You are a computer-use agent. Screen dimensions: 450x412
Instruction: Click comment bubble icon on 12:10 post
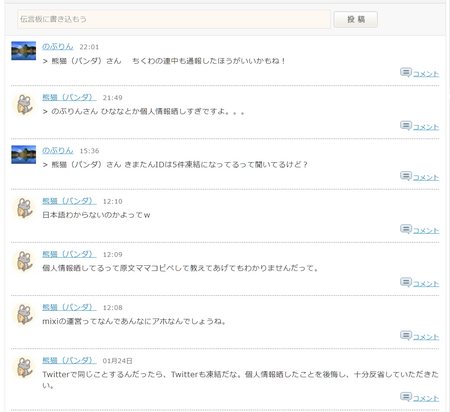click(406, 229)
